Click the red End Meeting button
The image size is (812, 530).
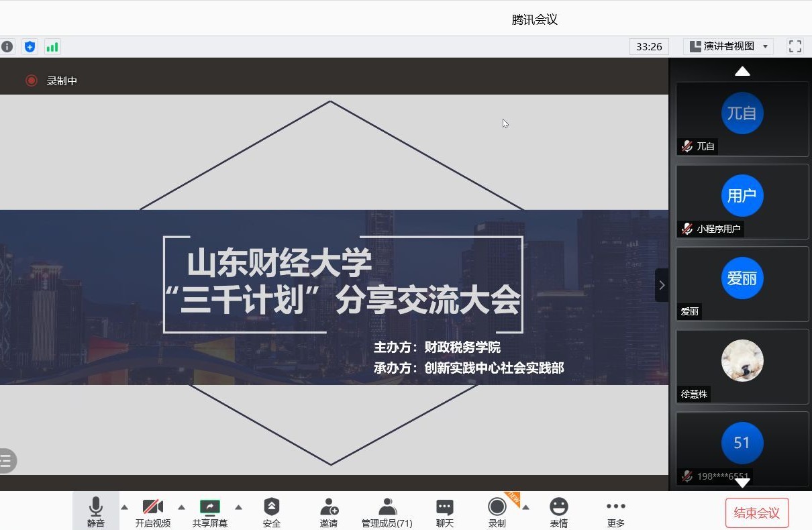[757, 513]
